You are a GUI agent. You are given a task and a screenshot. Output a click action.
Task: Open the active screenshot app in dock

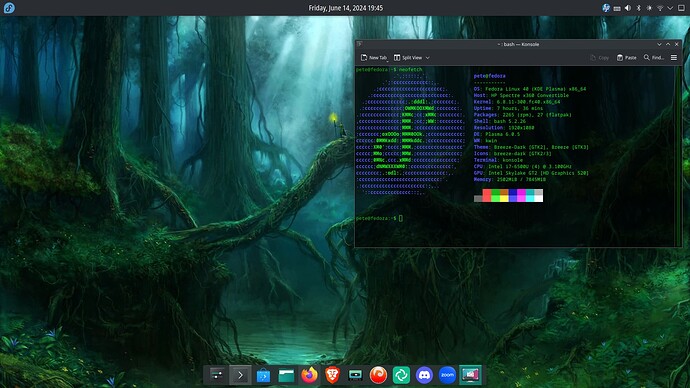tap(470, 375)
